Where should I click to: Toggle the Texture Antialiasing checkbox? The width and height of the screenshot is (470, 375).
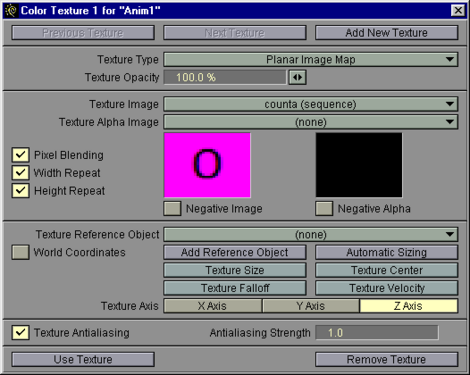click(20, 333)
